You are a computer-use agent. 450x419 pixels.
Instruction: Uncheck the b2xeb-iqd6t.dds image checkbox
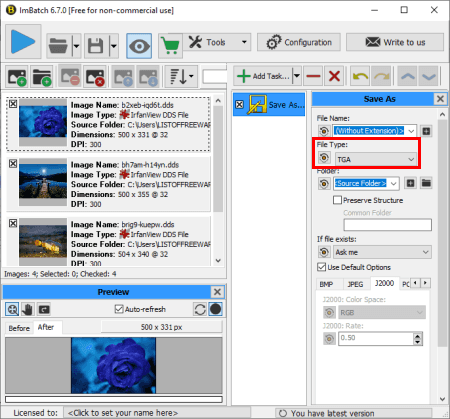pyautogui.click(x=13, y=104)
